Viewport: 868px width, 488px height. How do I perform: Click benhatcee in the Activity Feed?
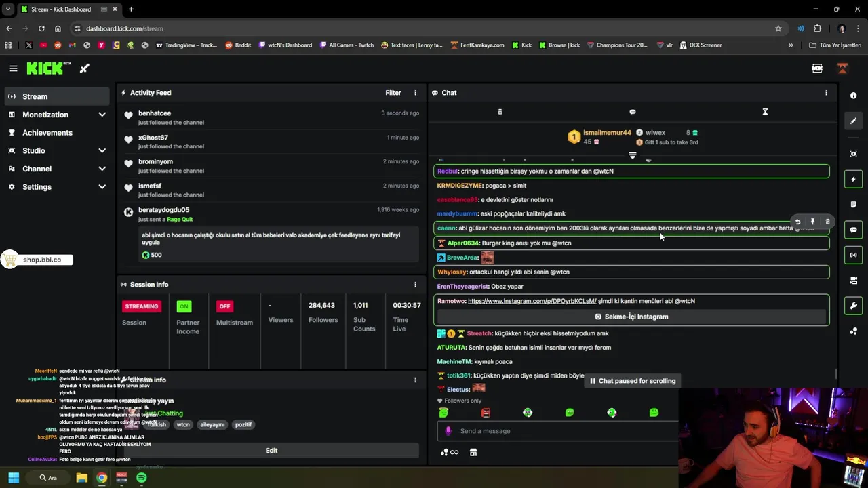point(155,113)
